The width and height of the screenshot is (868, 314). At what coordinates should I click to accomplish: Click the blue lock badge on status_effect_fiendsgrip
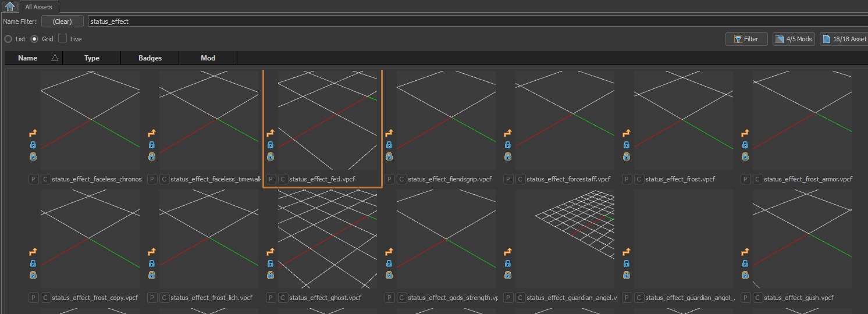click(x=389, y=145)
